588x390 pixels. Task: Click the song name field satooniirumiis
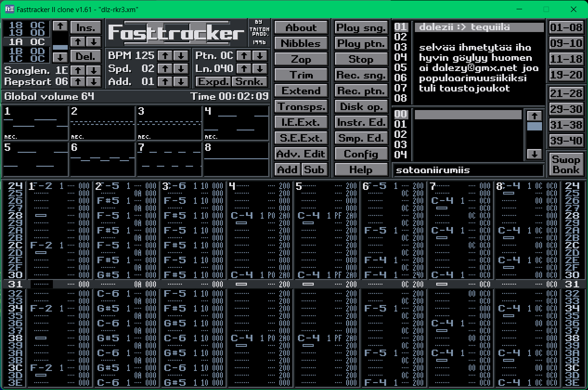[x=468, y=170]
